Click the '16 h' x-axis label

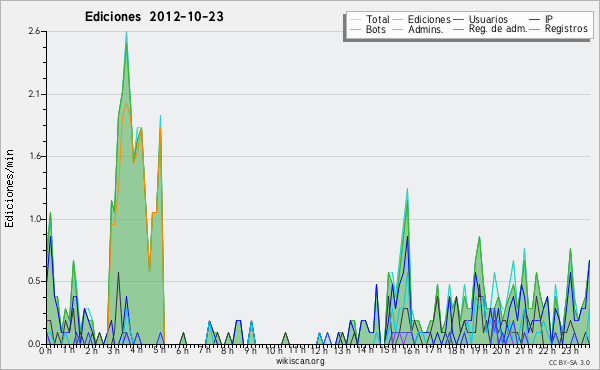point(411,350)
